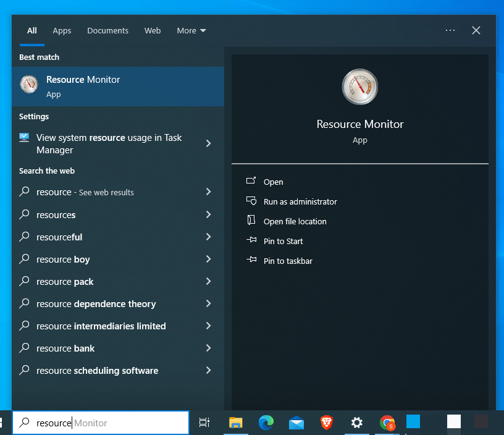This screenshot has height=435, width=504.
Task: Click Open file location action
Action: click(x=295, y=221)
